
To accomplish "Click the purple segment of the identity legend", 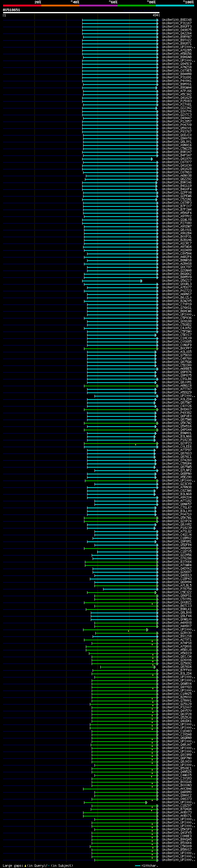I will 99,6.
